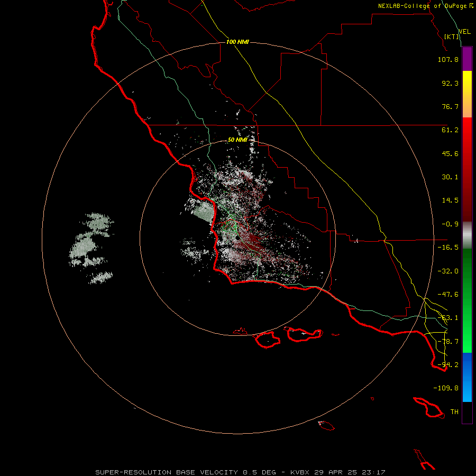Click the -78.7 velocity scale value

coord(448,342)
